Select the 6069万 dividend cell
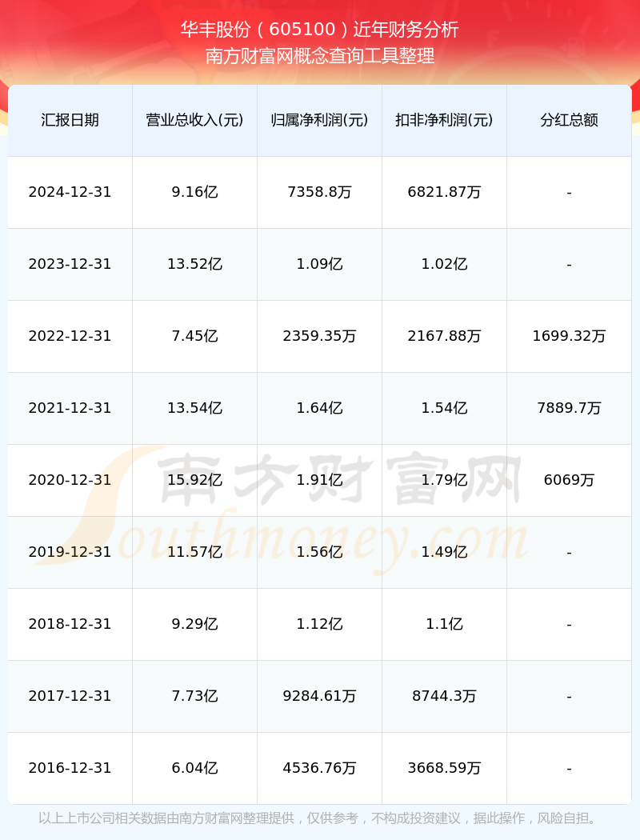640x840 pixels. [570, 480]
